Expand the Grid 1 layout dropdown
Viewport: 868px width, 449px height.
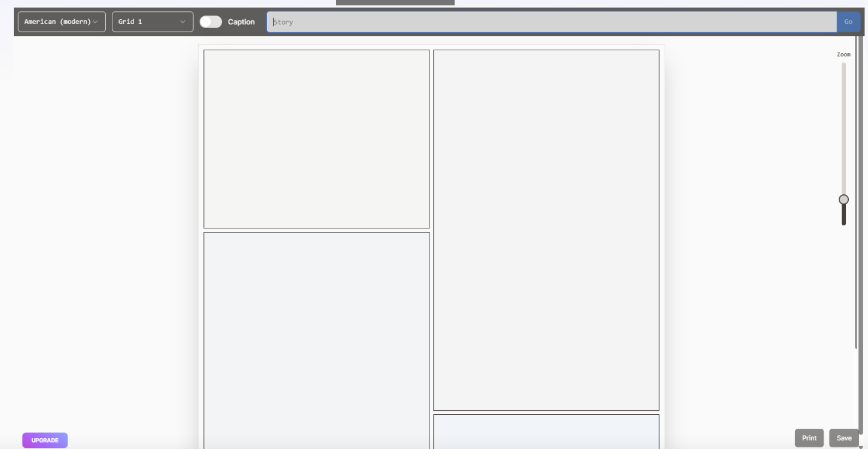coord(152,22)
